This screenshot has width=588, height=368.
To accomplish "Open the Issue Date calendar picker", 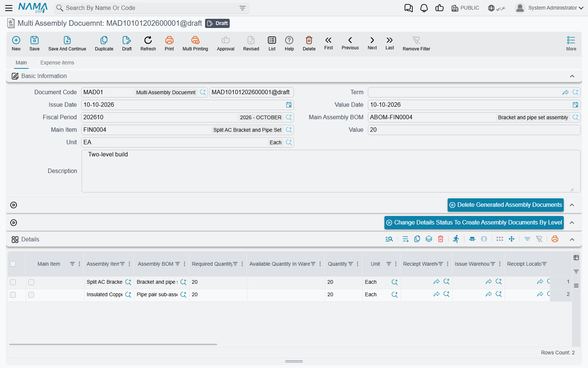I will tap(289, 105).
